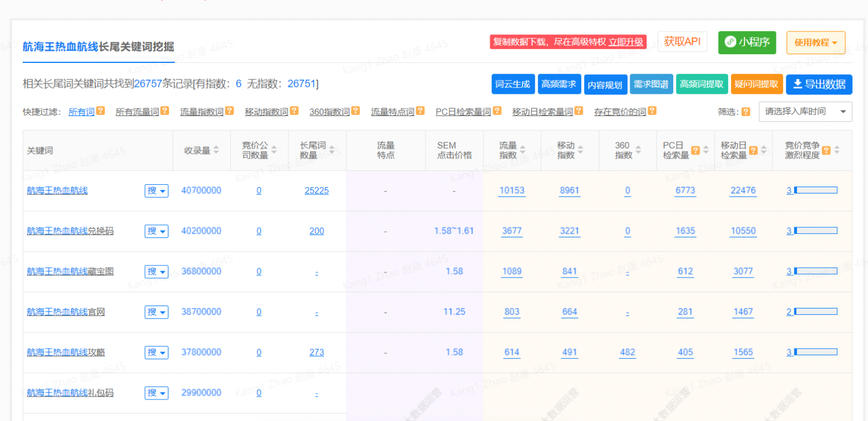868x421 pixels.
Task: Select 移动指数词 quick filter
Action: tap(266, 111)
